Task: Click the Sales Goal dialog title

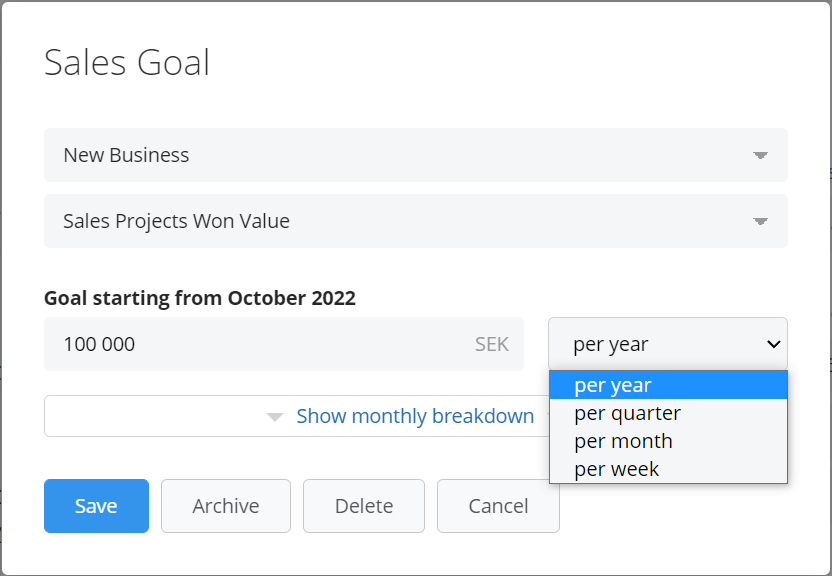Action: coord(126,62)
